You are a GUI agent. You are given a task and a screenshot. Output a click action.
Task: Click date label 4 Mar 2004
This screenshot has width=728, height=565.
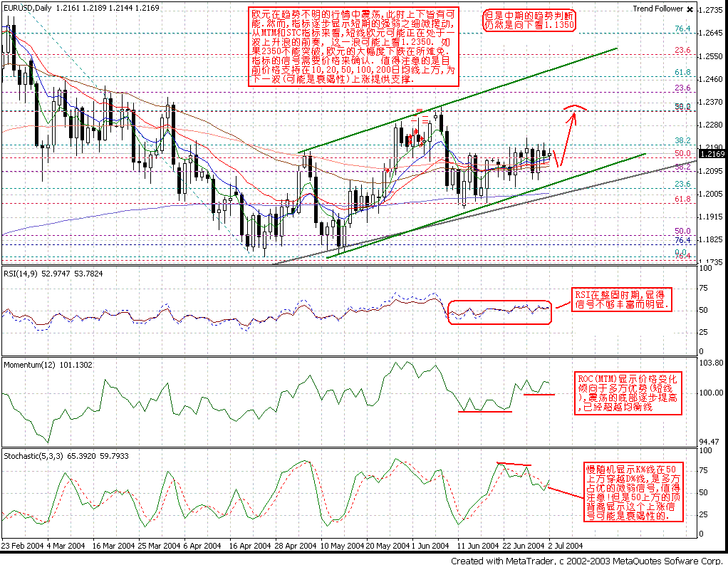66,546
